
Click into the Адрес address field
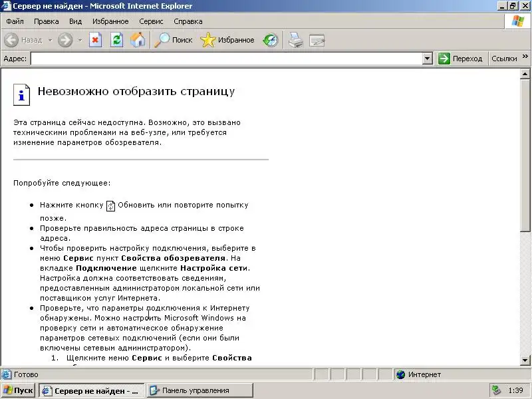coord(227,59)
